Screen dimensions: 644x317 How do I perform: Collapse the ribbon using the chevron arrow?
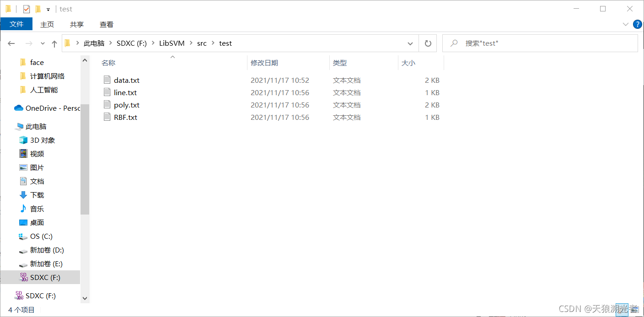[626, 24]
